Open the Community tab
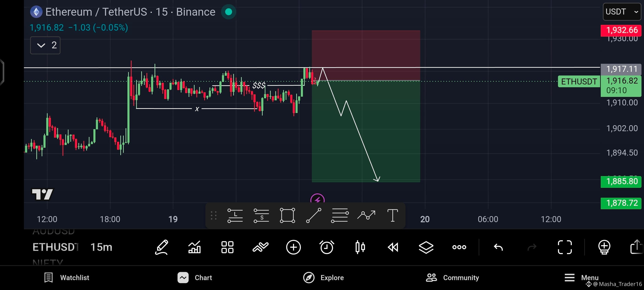 pyautogui.click(x=452, y=278)
